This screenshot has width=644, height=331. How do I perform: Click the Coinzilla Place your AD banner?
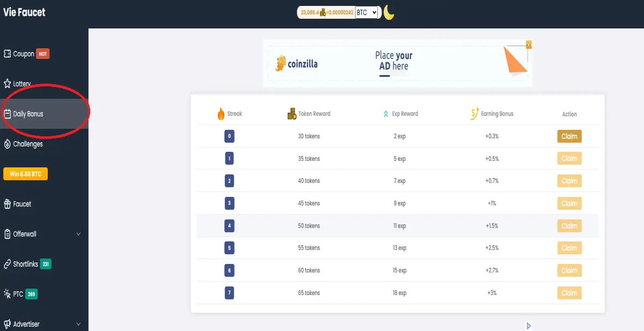point(398,63)
